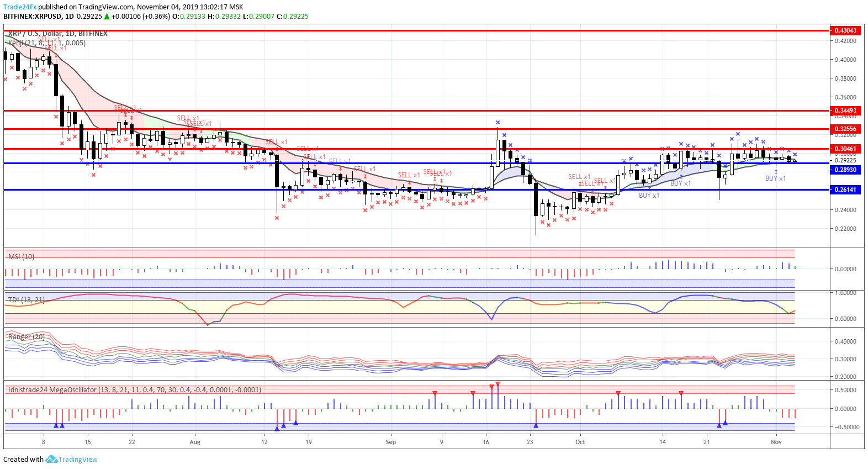Click the Aug label on time axis
Viewport: 868px width, 469px height.
click(x=194, y=441)
